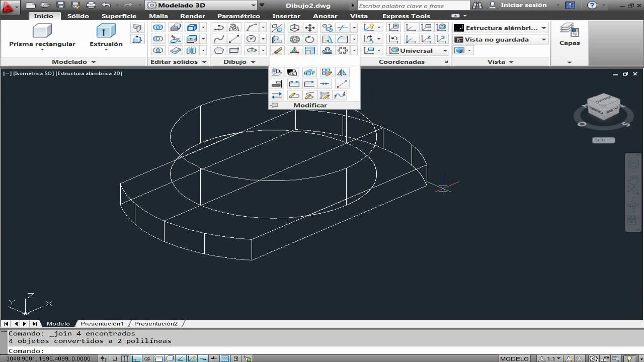Open the Express Tools ribbon tab
The width and height of the screenshot is (644, 362).
pyautogui.click(x=406, y=16)
